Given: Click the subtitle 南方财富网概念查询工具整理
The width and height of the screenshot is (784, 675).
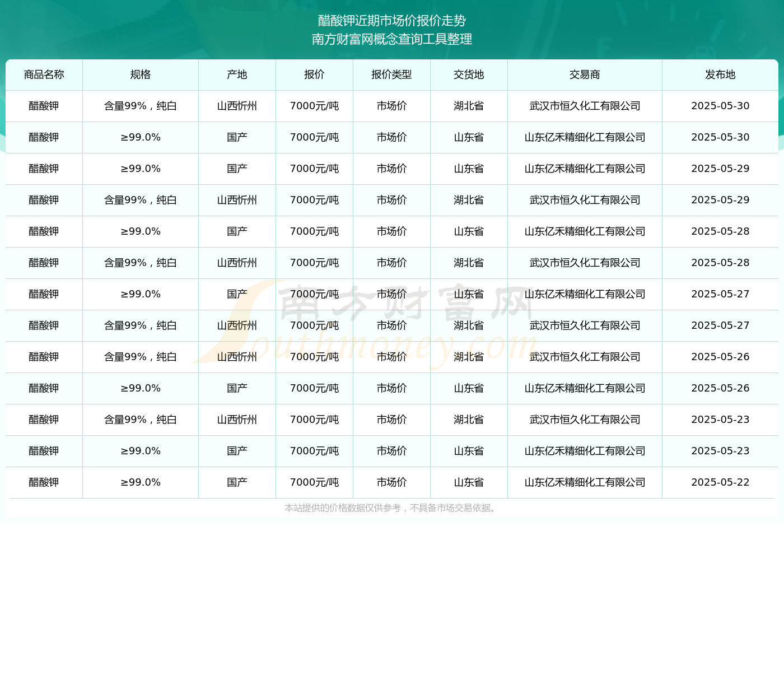Looking at the screenshot, I should pos(392,39).
